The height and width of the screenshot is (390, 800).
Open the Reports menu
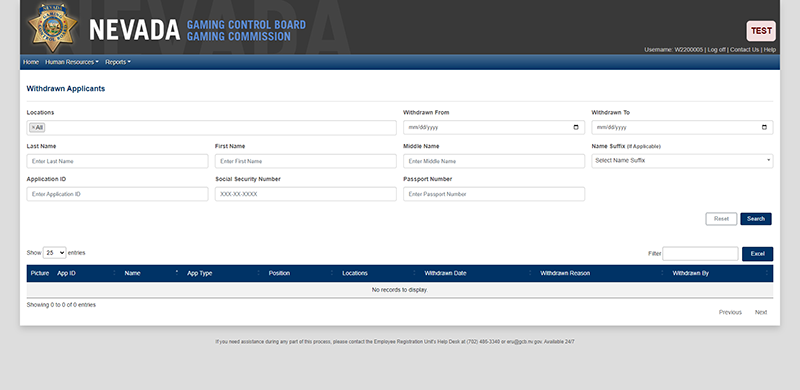118,62
